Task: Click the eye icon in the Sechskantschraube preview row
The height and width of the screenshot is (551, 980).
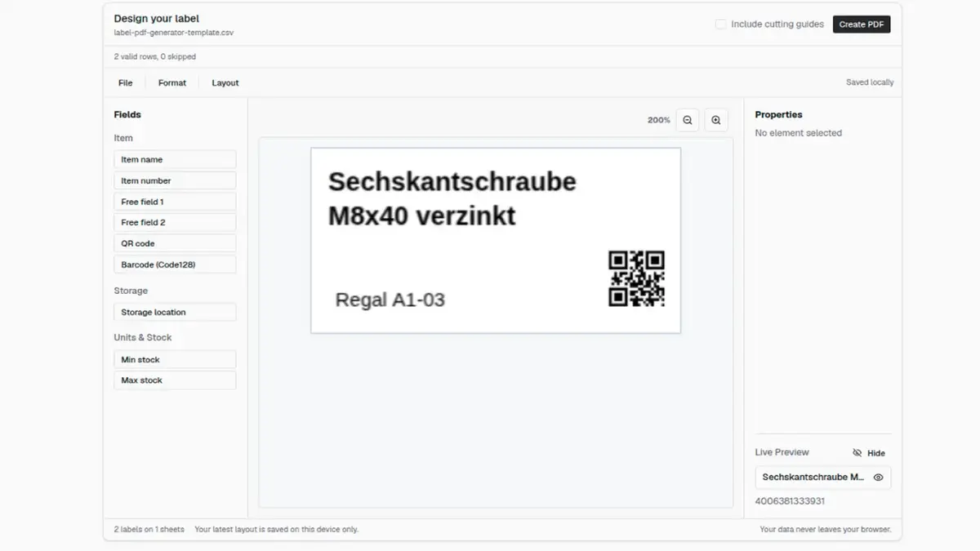Action: [879, 478]
